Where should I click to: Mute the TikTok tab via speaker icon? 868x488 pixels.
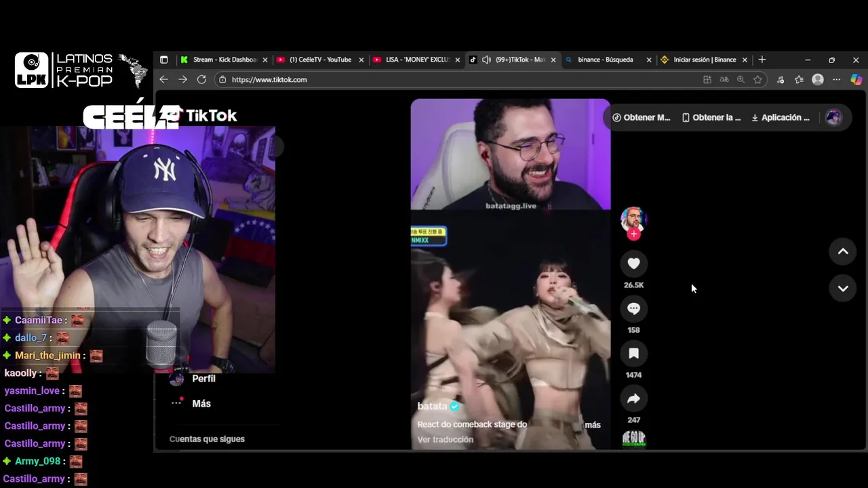click(486, 60)
